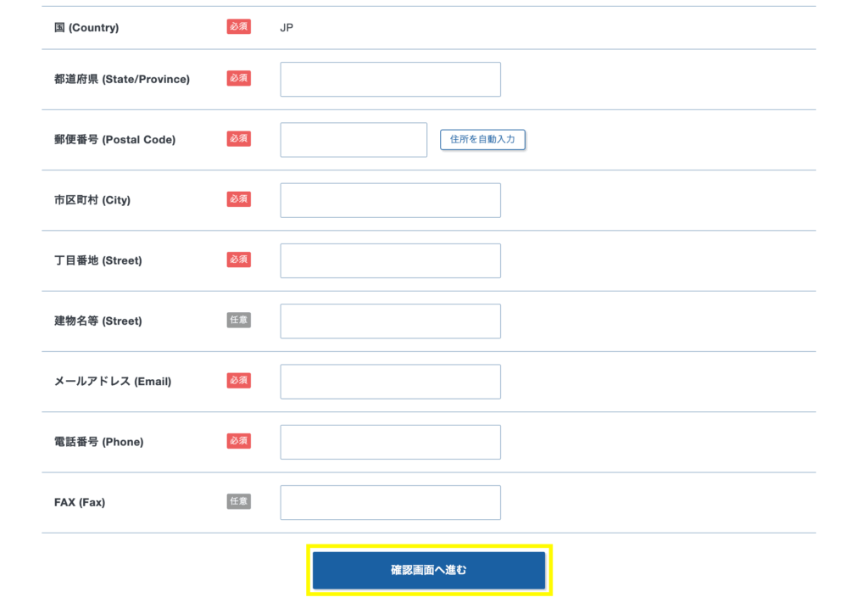The image size is (868, 603).
Task: Select the Phone (電話番号) input field
Action: [390, 442]
